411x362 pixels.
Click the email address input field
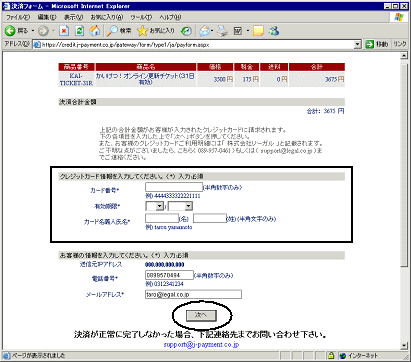click(193, 294)
